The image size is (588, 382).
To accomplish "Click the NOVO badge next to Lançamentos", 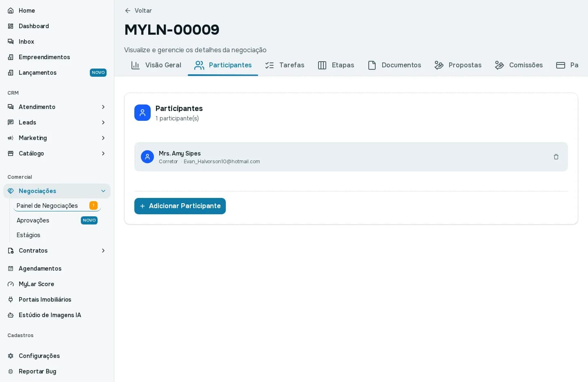I will pyautogui.click(x=98, y=73).
